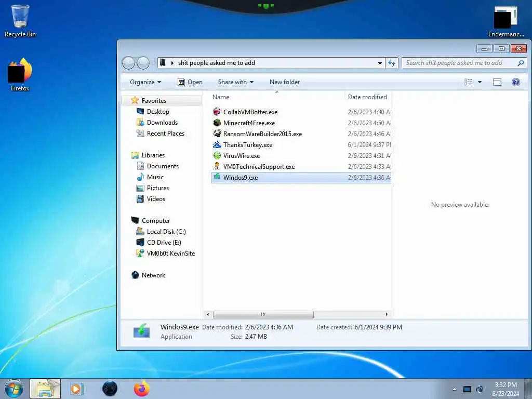532x399 pixels.
Task: Open Documents library
Action: pyautogui.click(x=163, y=166)
